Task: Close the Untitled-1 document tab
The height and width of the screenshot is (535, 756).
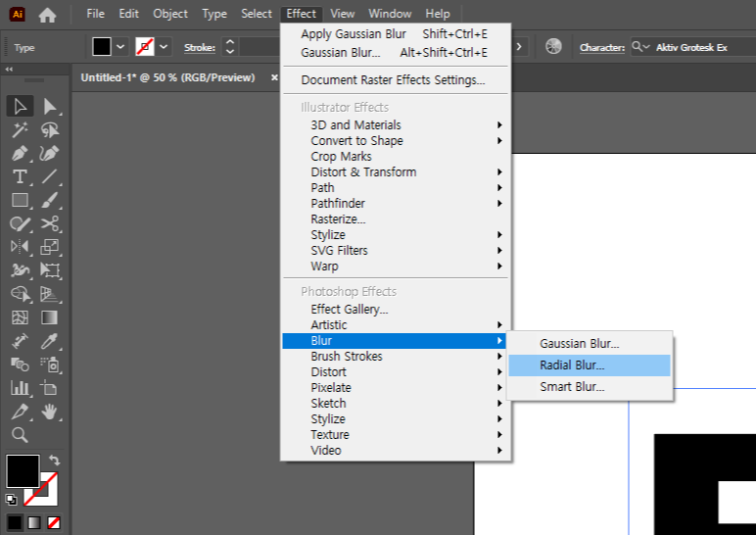Action: tap(274, 77)
